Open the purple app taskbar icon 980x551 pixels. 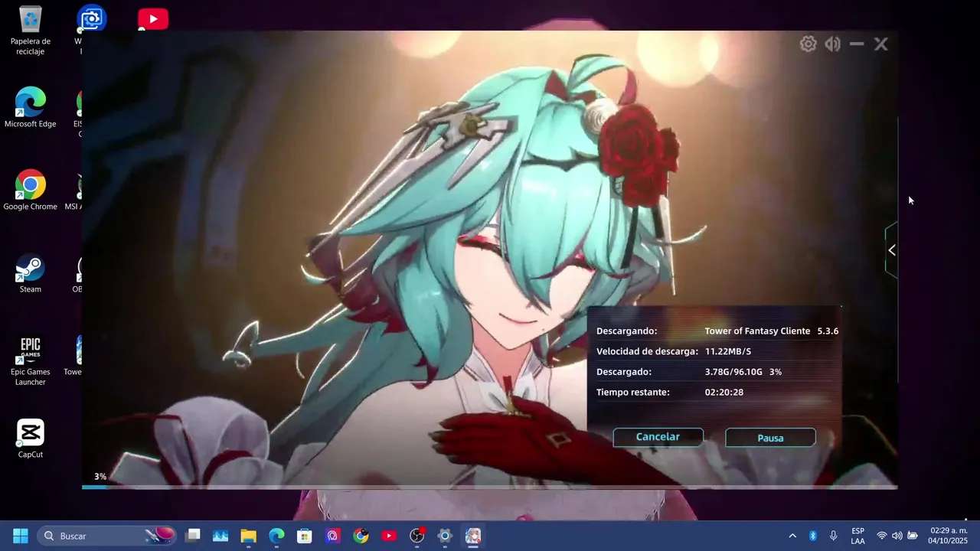point(332,536)
